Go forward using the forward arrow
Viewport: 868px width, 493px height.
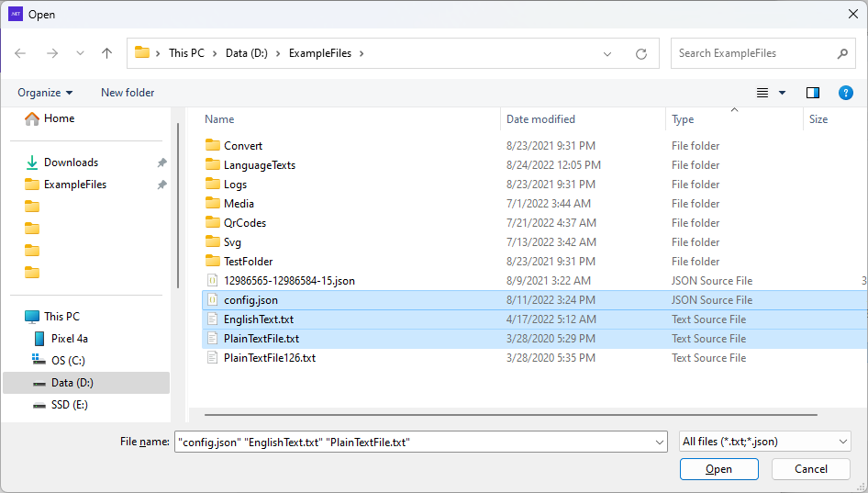pos(52,53)
